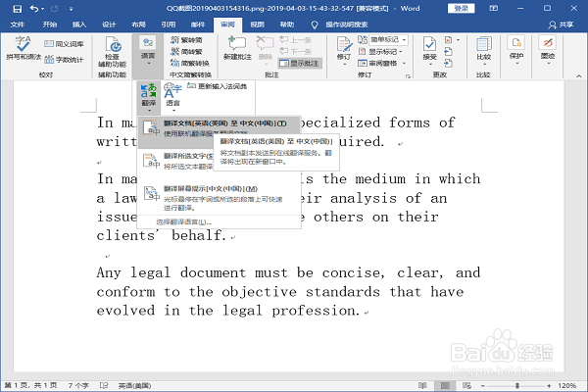Click the zoom out minus button
This screenshot has height=392, width=588.
(x=483, y=385)
